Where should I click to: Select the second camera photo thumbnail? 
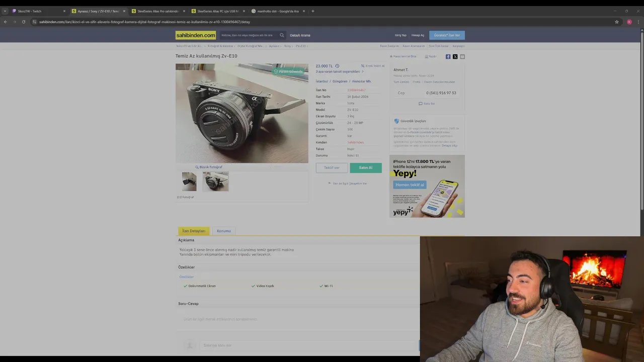click(x=215, y=182)
